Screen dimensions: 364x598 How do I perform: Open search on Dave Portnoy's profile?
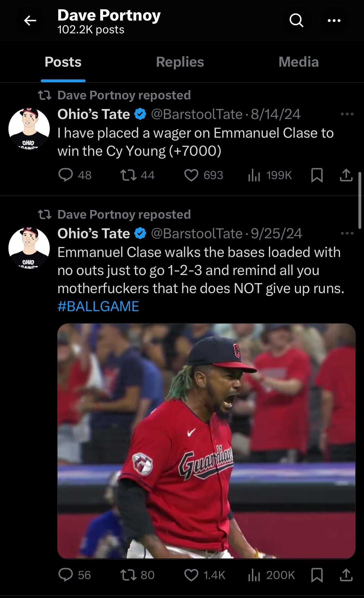296,21
